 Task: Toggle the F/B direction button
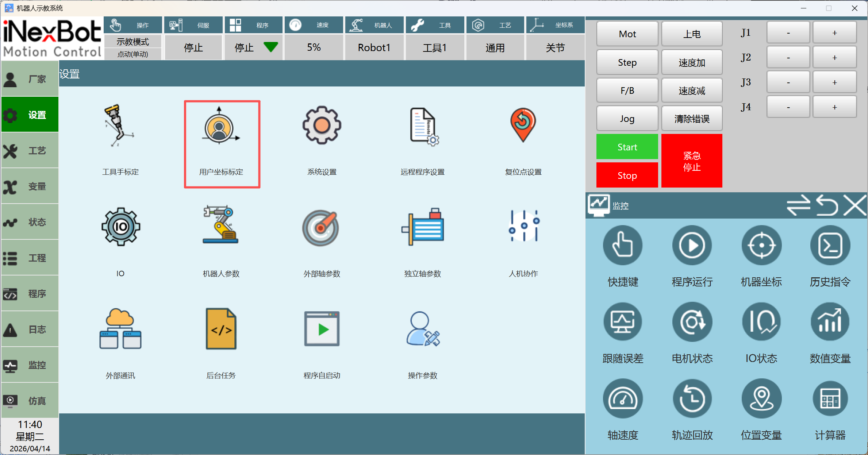click(x=627, y=90)
